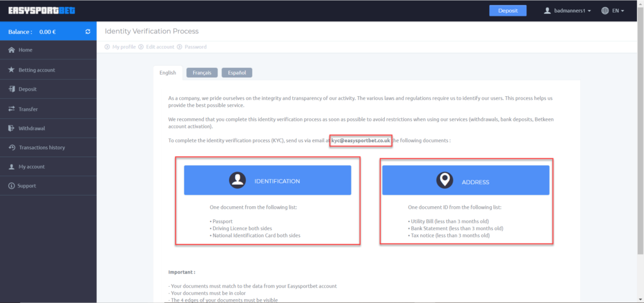Go to Deposit in the sidebar
The height and width of the screenshot is (303, 644).
48,89
